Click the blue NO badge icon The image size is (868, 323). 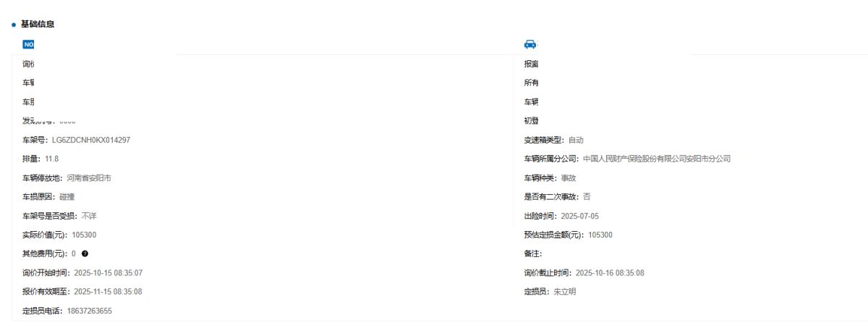29,44
